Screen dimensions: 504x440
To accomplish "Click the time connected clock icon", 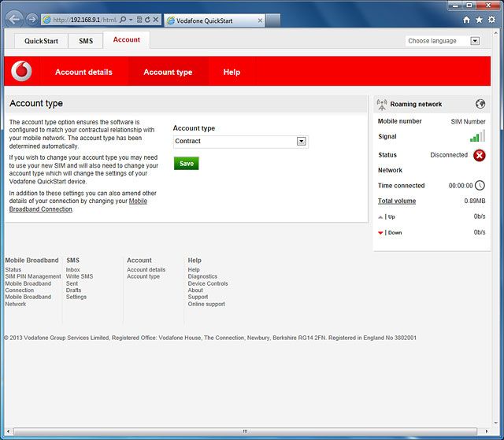I will pos(480,186).
